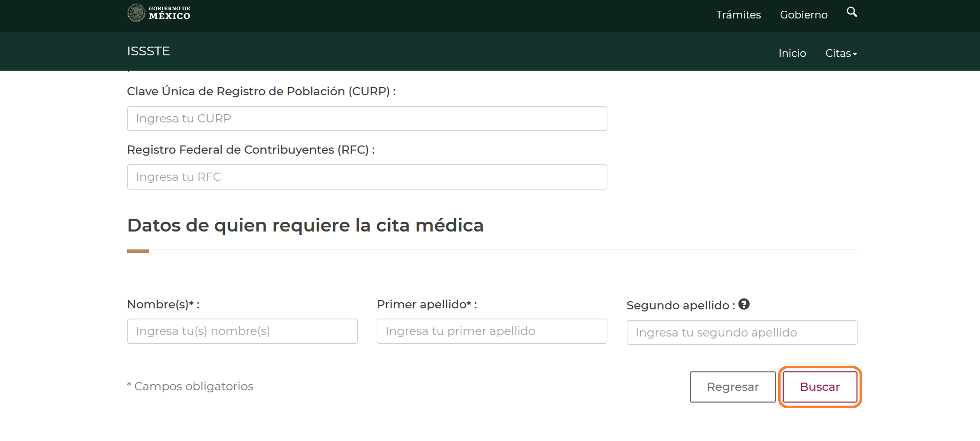Click the Ingresa tu(s) nombre(s) field
The width and height of the screenshot is (980, 441).
(242, 331)
